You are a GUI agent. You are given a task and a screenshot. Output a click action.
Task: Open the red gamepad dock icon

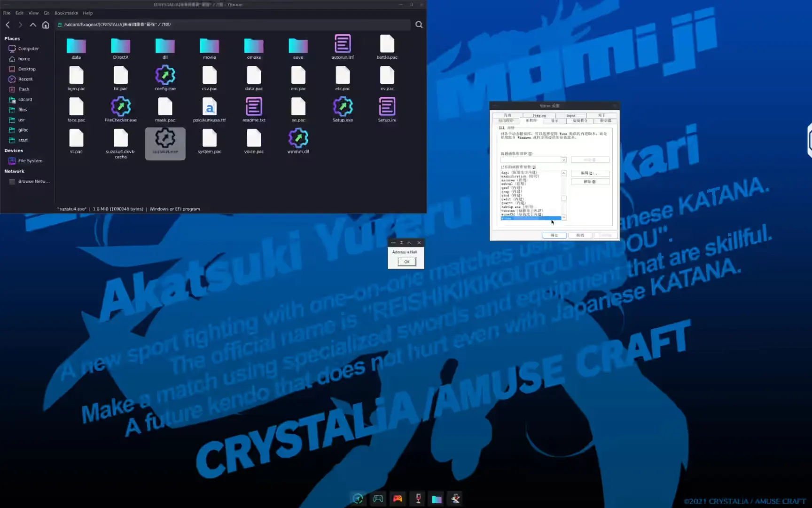coord(398,499)
